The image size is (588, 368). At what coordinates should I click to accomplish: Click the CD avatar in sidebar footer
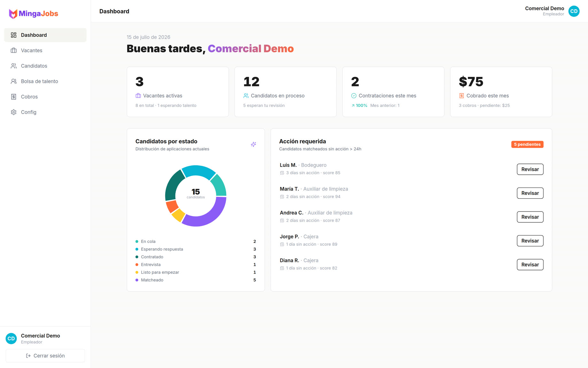coord(11,339)
